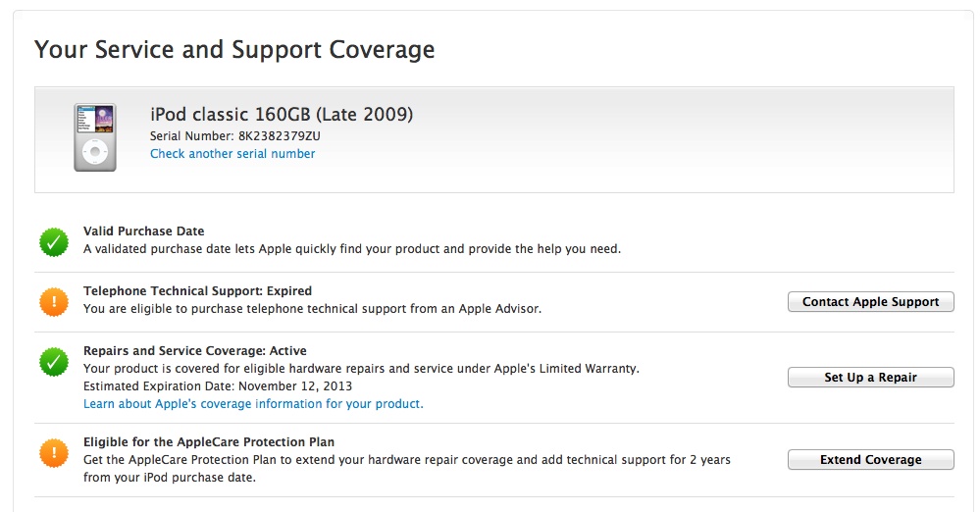
Task: Click Repairs and Service Coverage: Active heading
Action: (195, 351)
